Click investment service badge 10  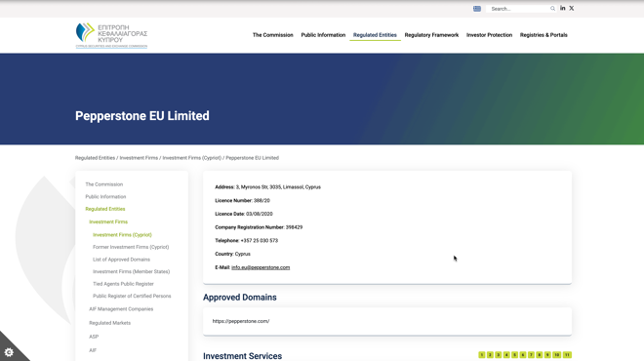[556, 355]
